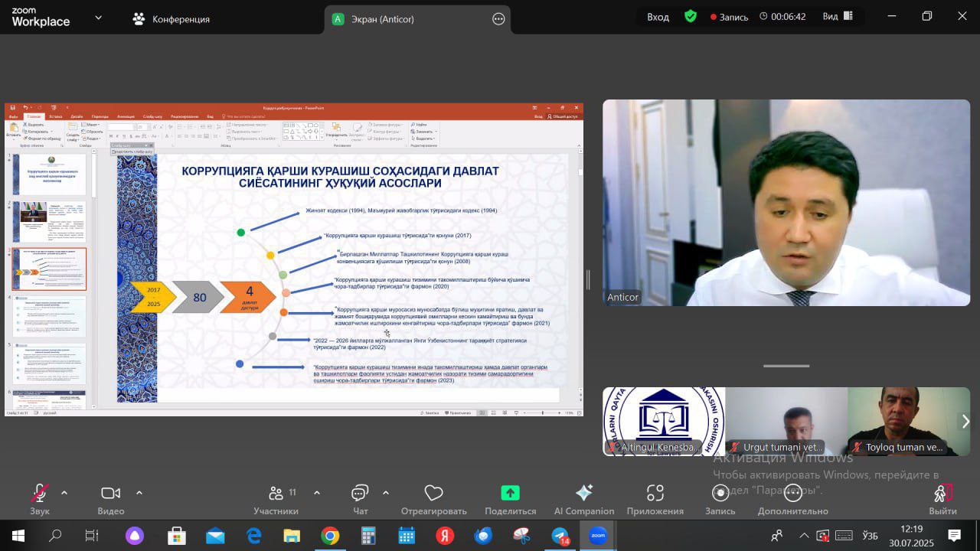The height and width of the screenshot is (551, 980).
Task: Click the Вставить paste button in PowerPoint
Action: [x=13, y=129]
